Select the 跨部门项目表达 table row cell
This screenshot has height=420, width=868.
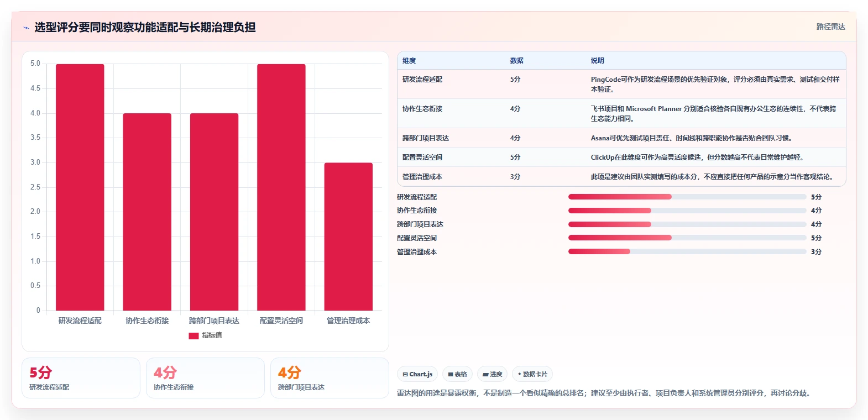426,138
